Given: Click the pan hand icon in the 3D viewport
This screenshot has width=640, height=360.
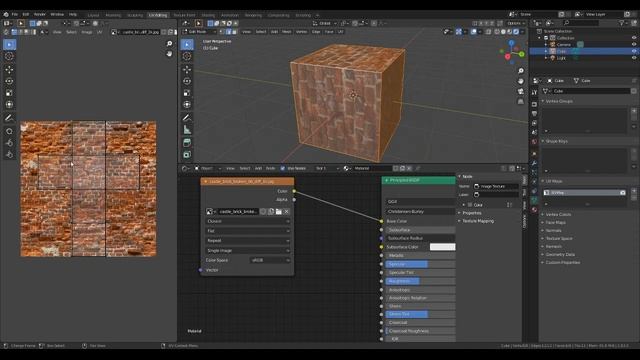Looking at the screenshot, I should 521,81.
